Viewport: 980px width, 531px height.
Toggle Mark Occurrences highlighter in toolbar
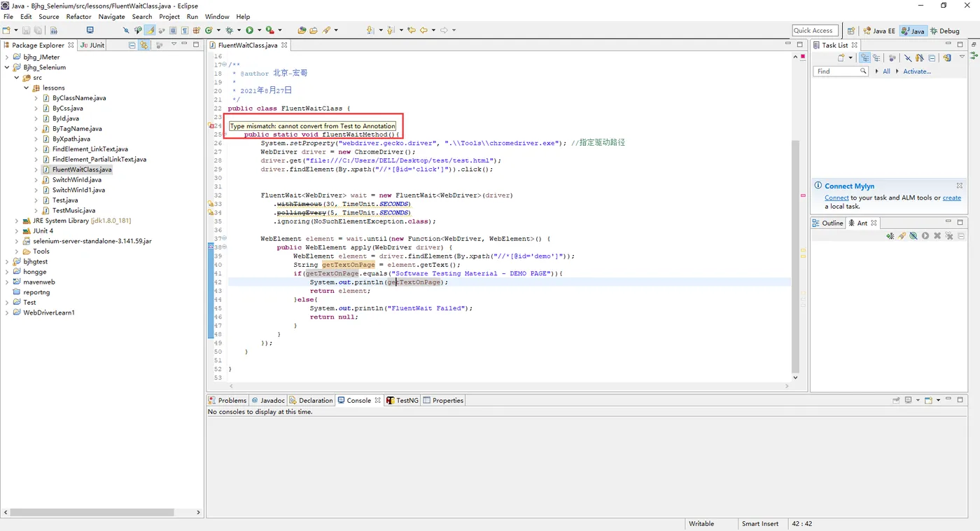coord(150,30)
